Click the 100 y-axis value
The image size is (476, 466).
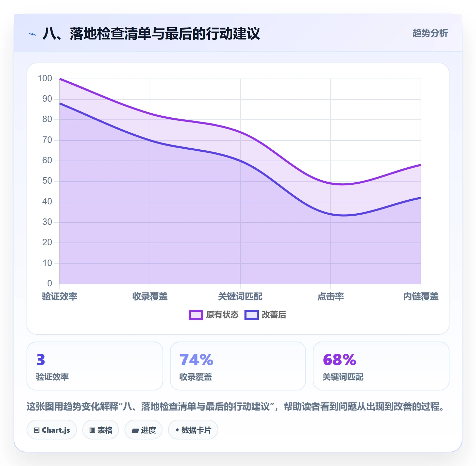(x=45, y=79)
